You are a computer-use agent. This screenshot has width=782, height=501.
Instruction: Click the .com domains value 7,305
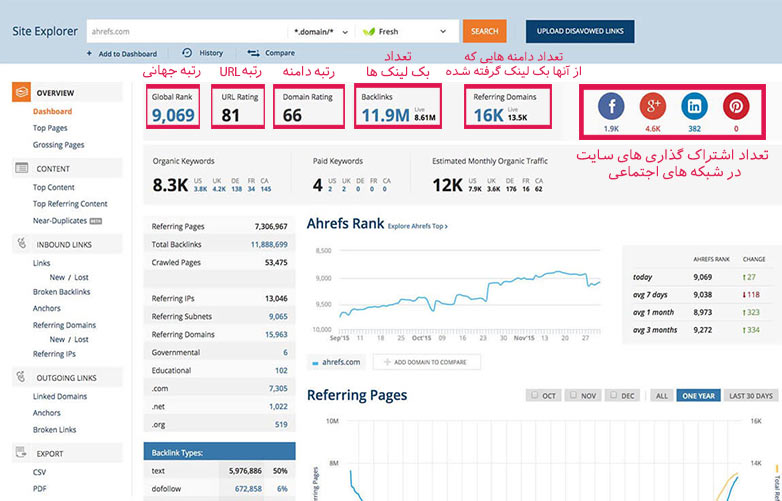click(278, 388)
